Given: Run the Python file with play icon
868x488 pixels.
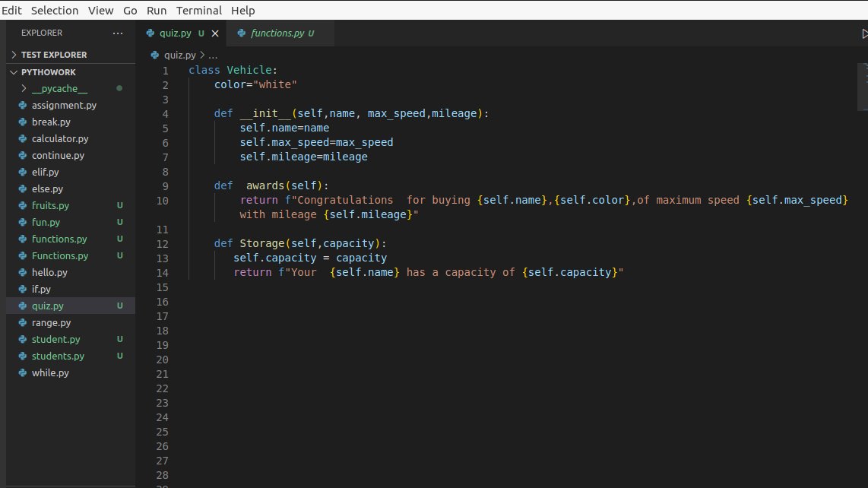Looking at the screenshot, I should pyautogui.click(x=864, y=33).
